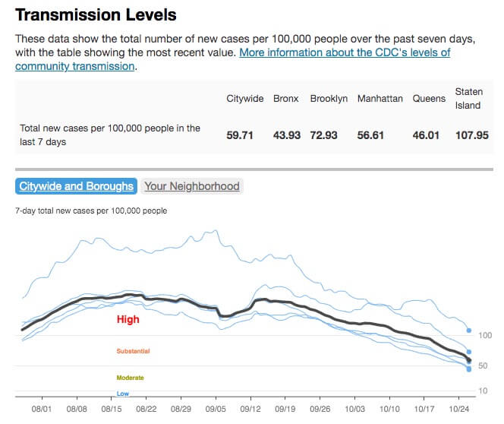Click the Moderate level label

coord(130,378)
